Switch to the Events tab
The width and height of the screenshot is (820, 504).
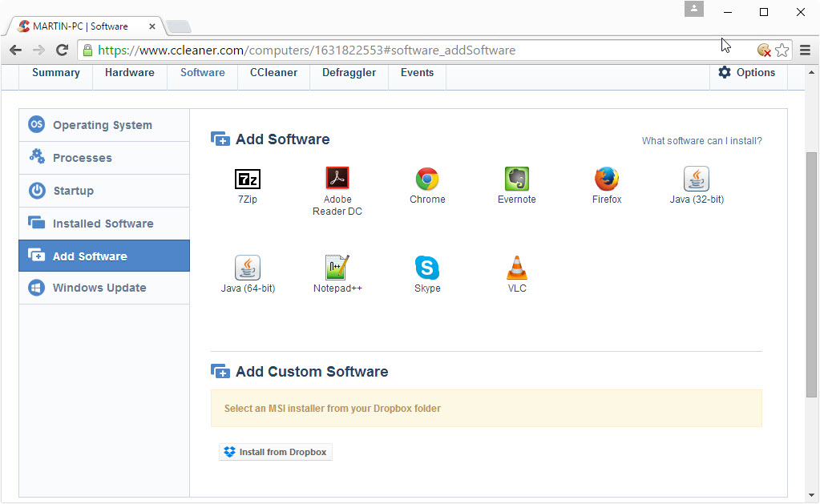tap(417, 73)
